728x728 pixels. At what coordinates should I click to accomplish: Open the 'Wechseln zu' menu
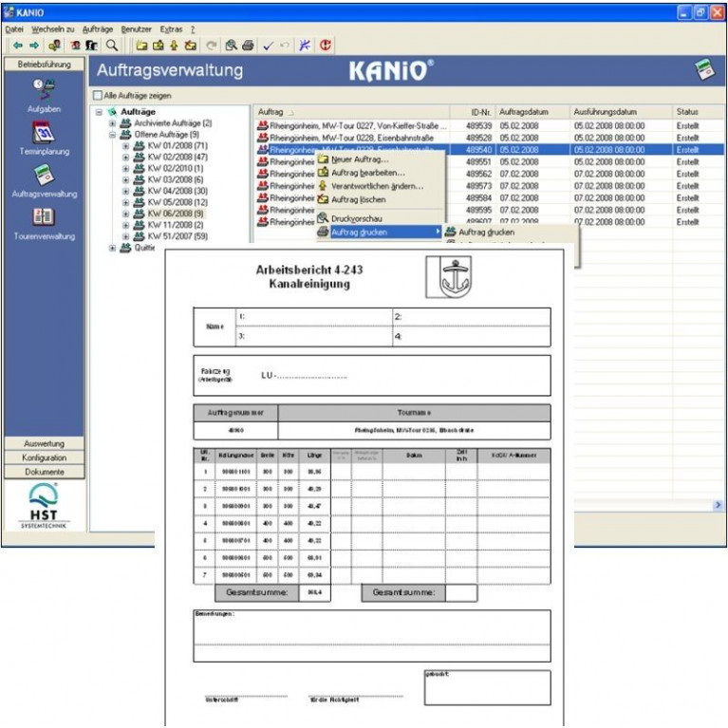tap(53, 29)
